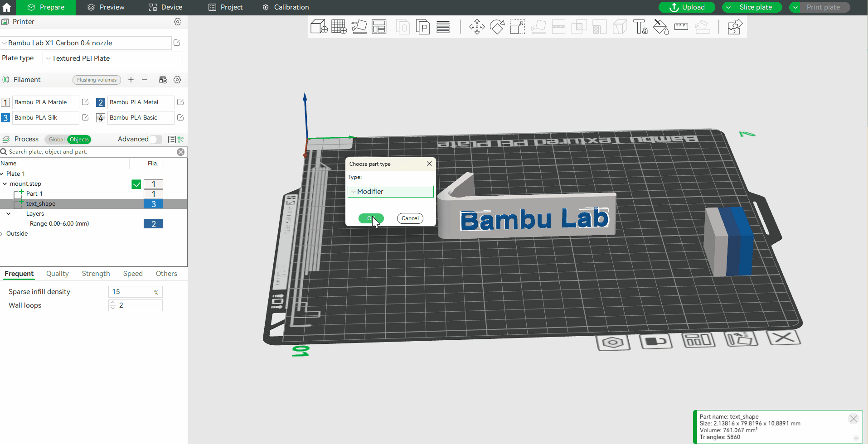Click the variable layer height icon
Viewport: 868px width, 444px height.
(x=443, y=27)
